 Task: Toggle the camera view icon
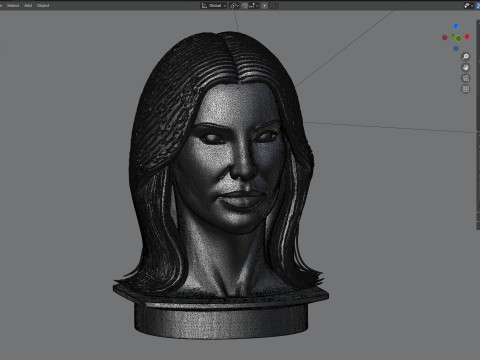tap(466, 78)
